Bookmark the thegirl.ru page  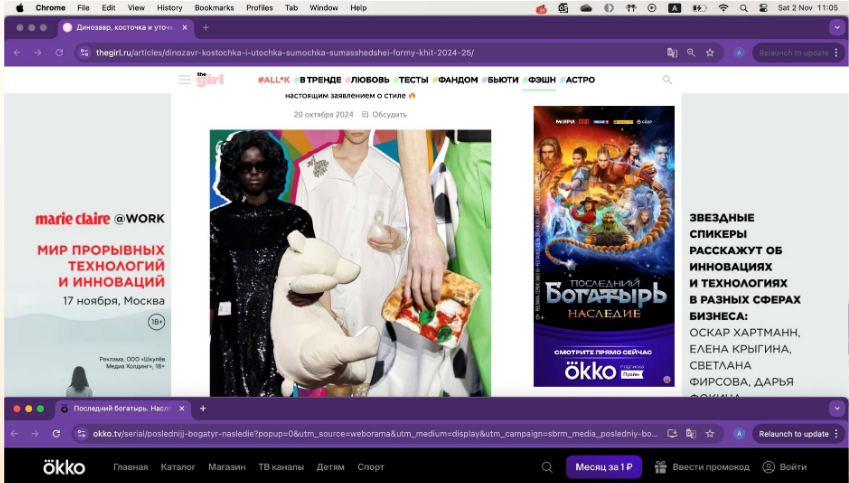[710, 53]
